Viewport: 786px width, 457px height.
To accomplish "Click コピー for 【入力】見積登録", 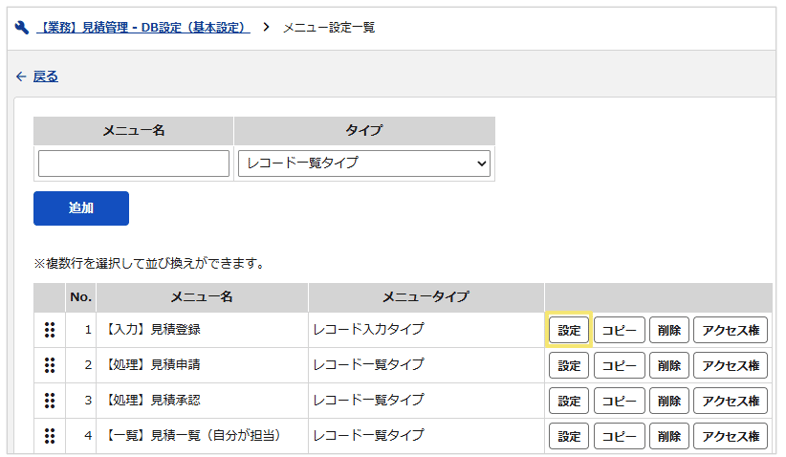I will coord(619,330).
